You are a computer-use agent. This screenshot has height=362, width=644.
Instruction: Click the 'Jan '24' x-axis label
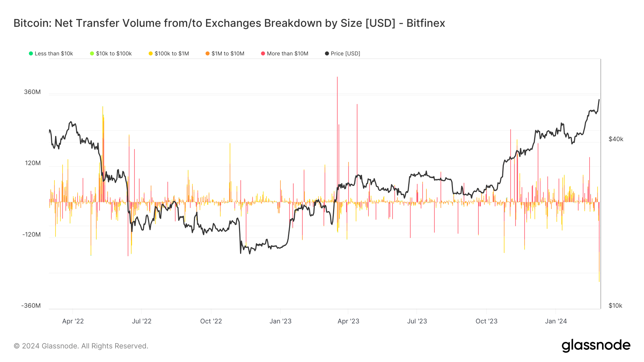click(556, 321)
